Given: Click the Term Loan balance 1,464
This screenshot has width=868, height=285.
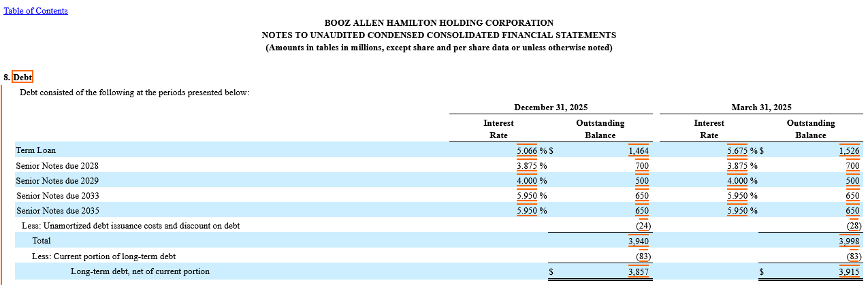Looking at the screenshot, I should coord(639,150).
